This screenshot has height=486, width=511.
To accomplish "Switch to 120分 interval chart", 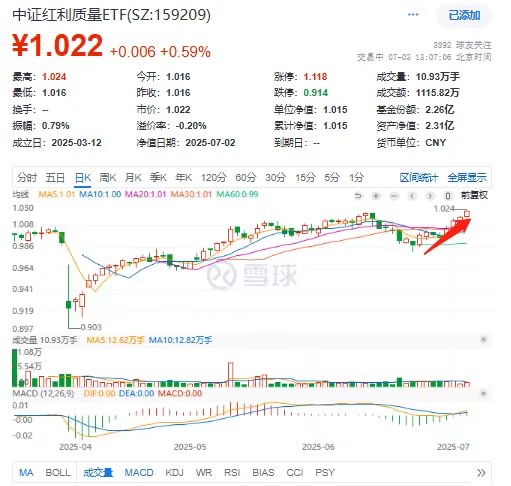I will [x=214, y=177].
